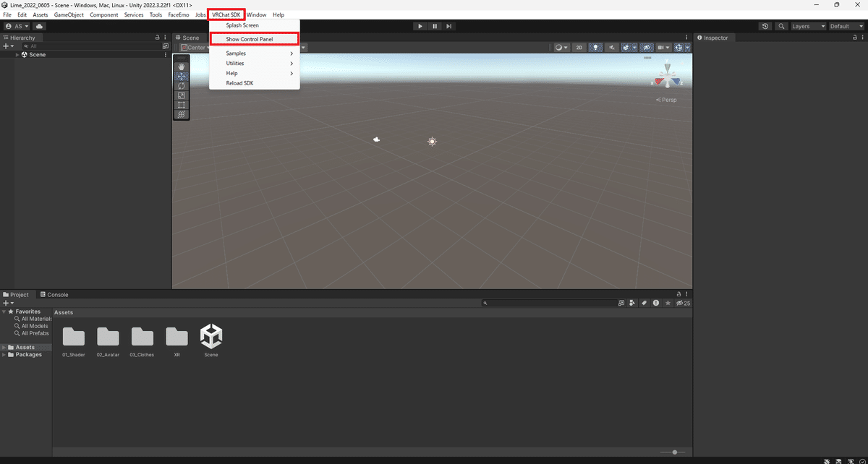
Task: Open Center pivot mode dropdown
Action: 193,48
